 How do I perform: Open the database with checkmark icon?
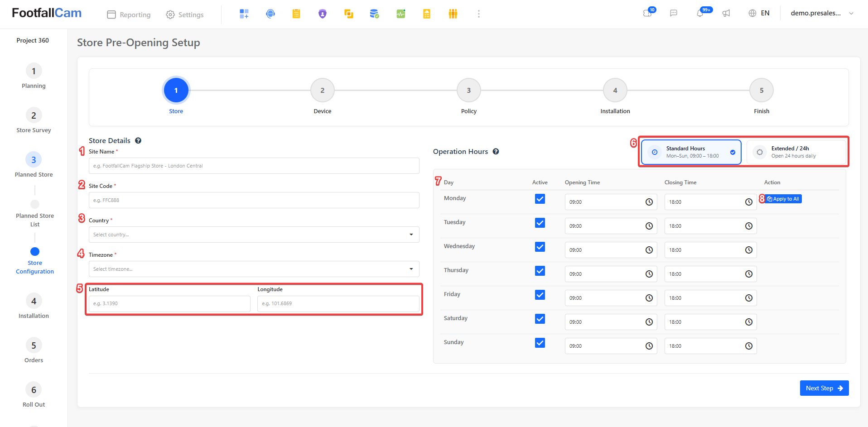374,14
